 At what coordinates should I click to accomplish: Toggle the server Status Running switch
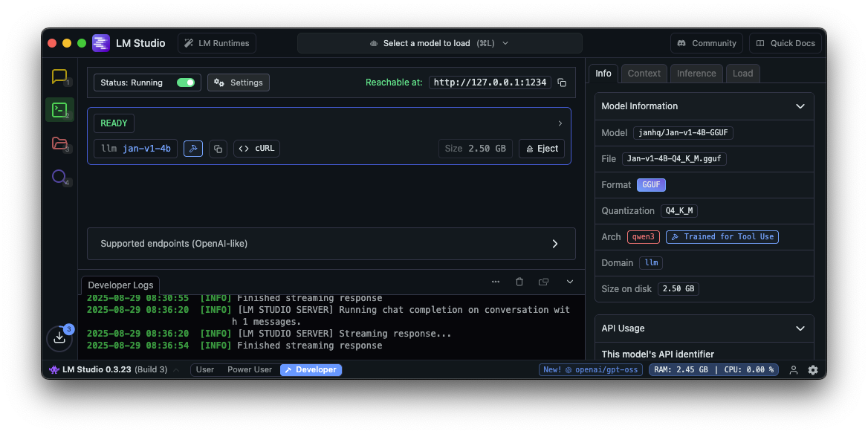tap(186, 82)
